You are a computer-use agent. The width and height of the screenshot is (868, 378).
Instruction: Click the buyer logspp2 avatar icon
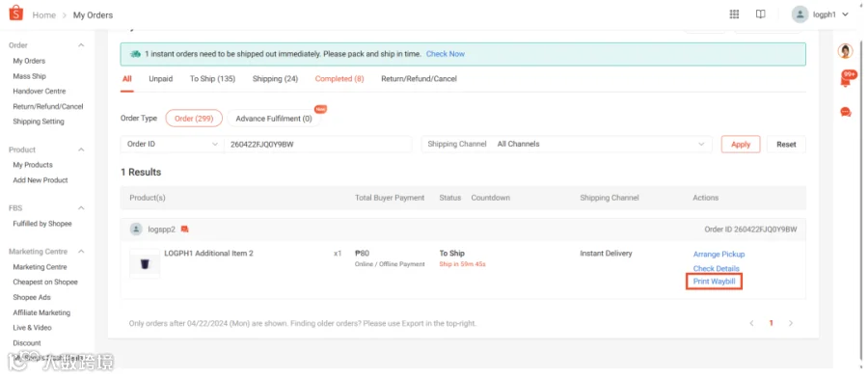(x=136, y=229)
